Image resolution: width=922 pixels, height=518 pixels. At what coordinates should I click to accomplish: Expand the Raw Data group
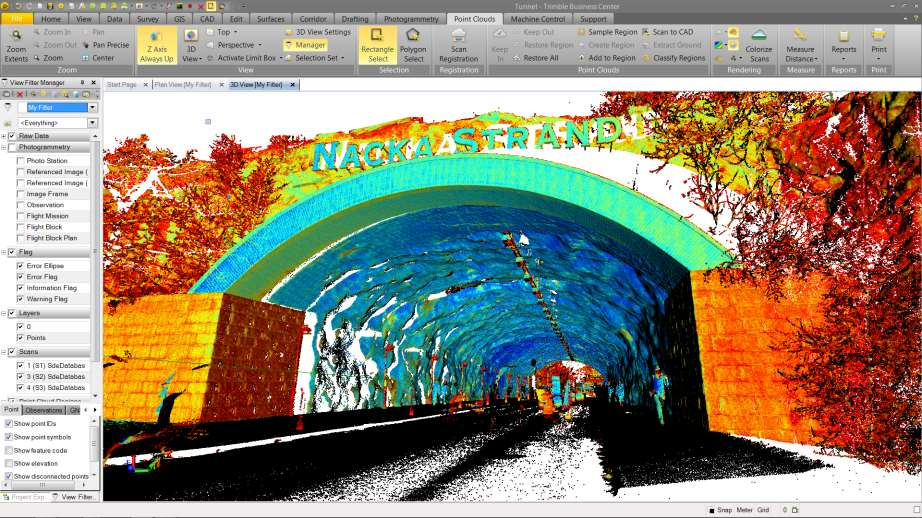point(4,136)
